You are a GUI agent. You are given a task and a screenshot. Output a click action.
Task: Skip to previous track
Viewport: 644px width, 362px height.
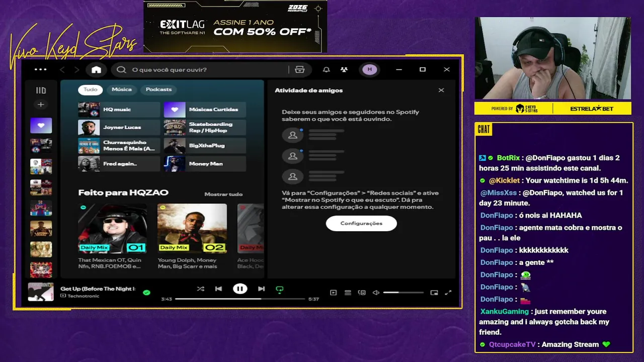tap(218, 289)
